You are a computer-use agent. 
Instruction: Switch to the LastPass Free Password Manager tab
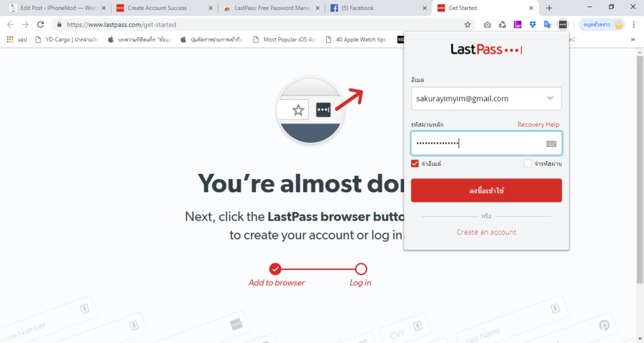[x=271, y=8]
